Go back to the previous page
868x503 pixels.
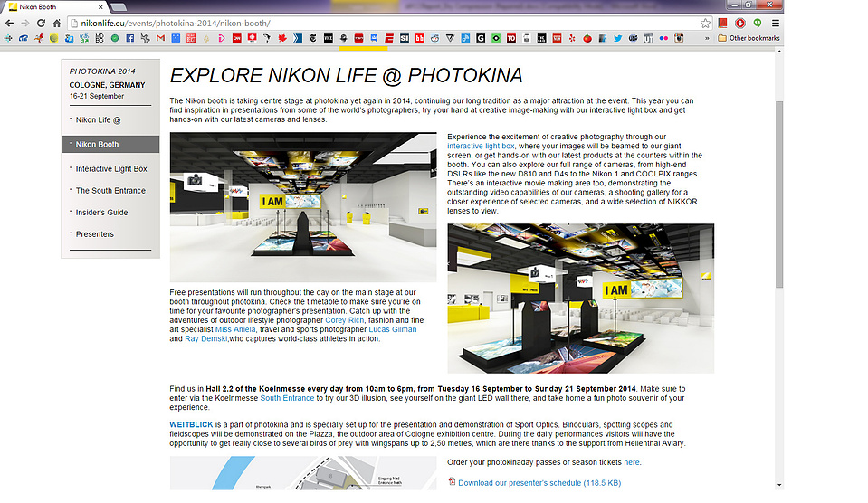9,24
